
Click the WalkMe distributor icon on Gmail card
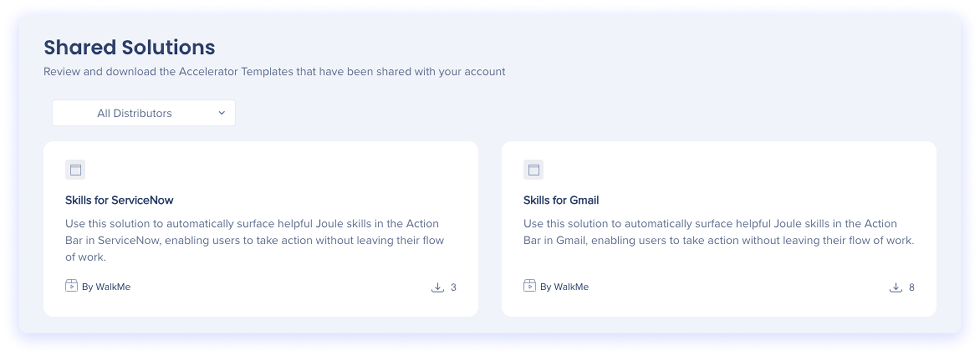tap(529, 286)
